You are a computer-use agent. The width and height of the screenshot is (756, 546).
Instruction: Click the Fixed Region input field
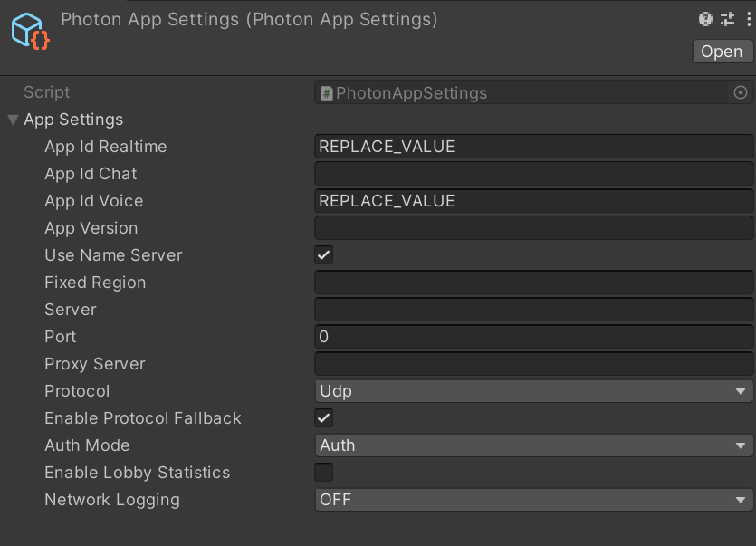[x=533, y=283]
